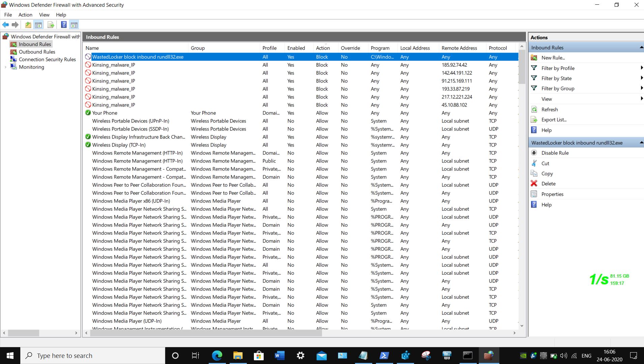The height and width of the screenshot is (364, 644).
Task: Click the green check icon of Your Phone rule
Action: click(88, 113)
